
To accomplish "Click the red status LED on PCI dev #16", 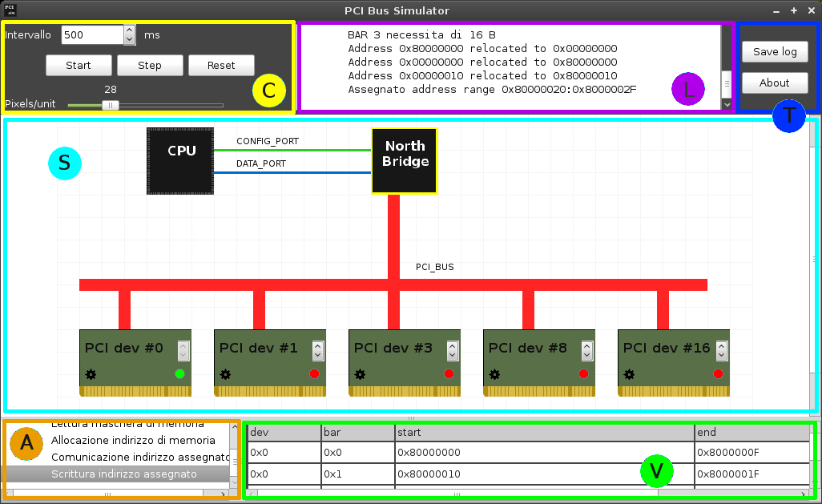I will coord(718,374).
